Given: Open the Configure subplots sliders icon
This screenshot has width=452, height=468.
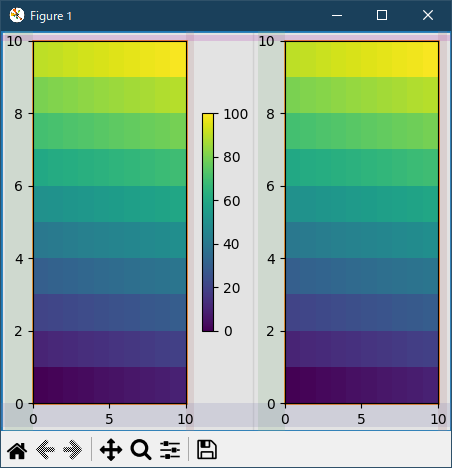Looking at the screenshot, I should (x=170, y=450).
